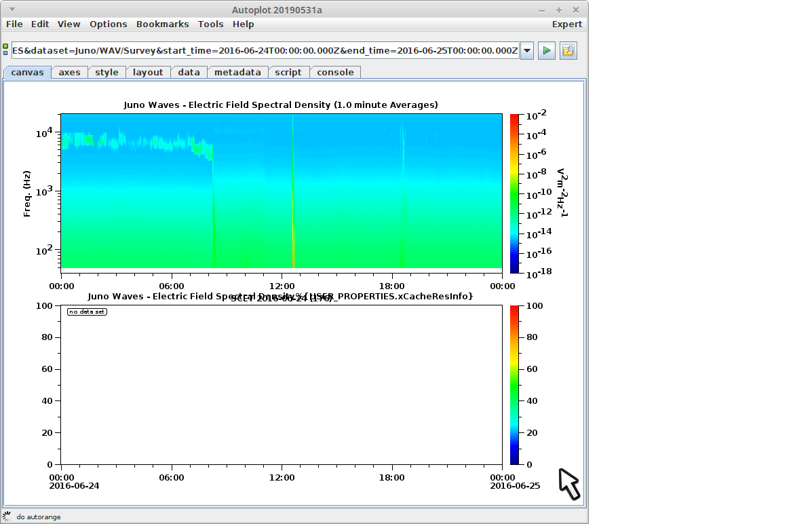
Task: Open the Tools menu
Action: (x=210, y=24)
